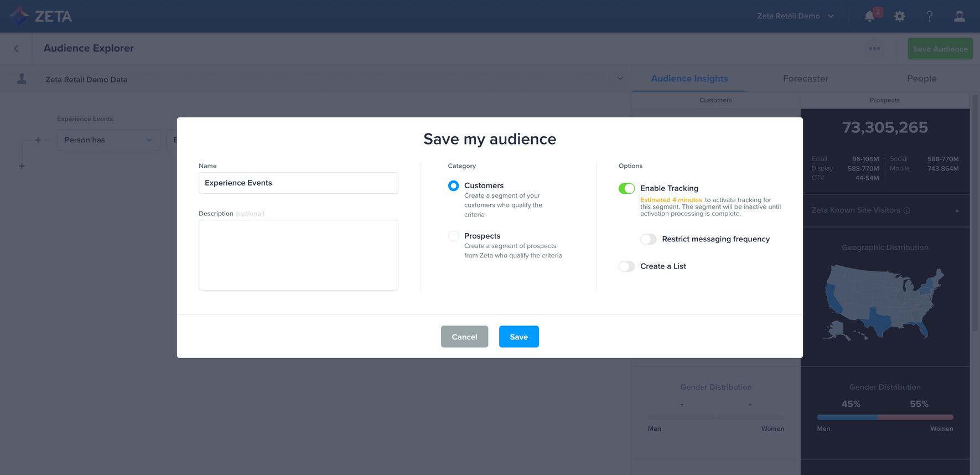Open the notifications bell

pos(869,17)
